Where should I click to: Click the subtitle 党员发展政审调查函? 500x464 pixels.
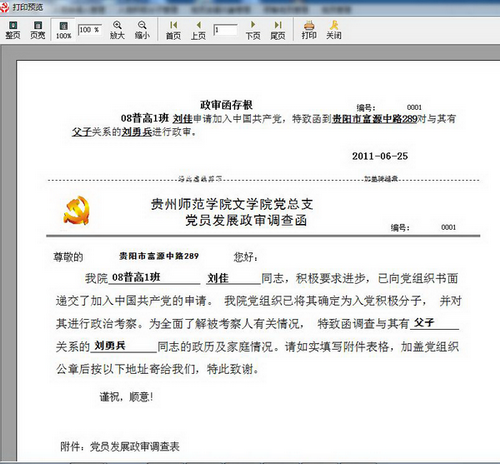(246, 220)
